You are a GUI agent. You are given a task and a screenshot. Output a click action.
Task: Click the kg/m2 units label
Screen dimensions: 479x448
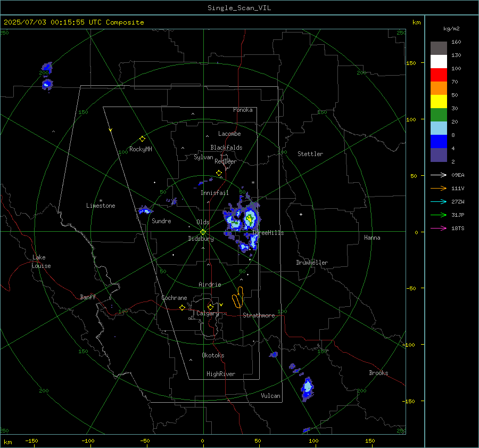click(x=451, y=29)
